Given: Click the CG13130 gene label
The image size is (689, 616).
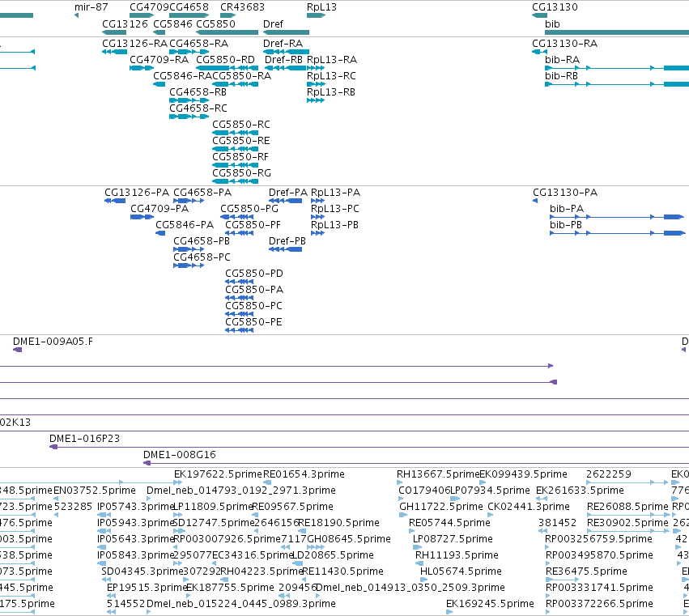Looking at the screenshot, I should click(x=555, y=7).
